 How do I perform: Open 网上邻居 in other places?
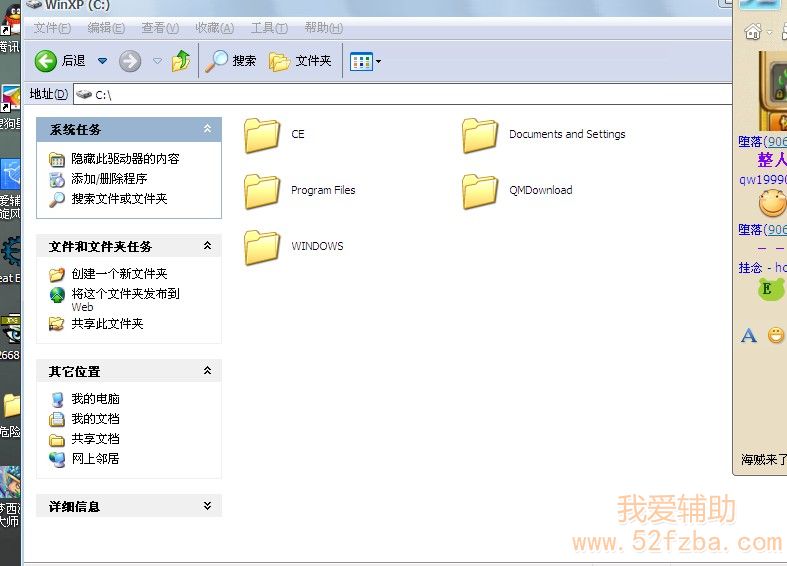coord(95,459)
